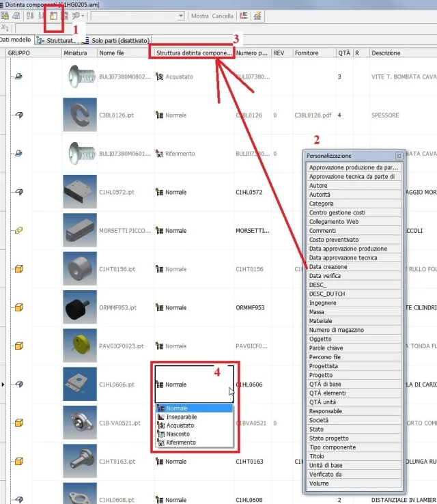Open the Solo parti (disattivato) tab
The image size is (437, 504).
click(116, 40)
